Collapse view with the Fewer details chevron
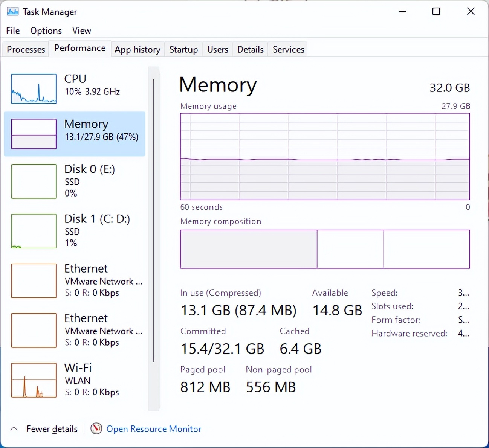The width and height of the screenshot is (489, 448). pos(14,429)
